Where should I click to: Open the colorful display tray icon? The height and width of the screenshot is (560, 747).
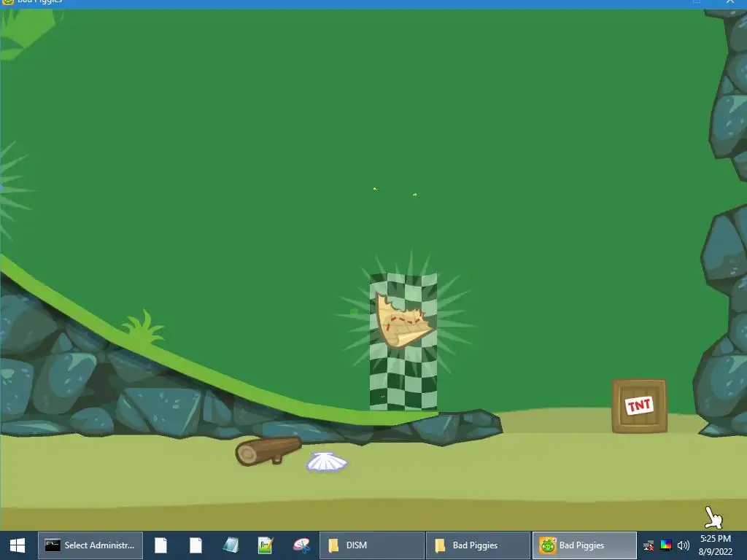click(x=666, y=545)
